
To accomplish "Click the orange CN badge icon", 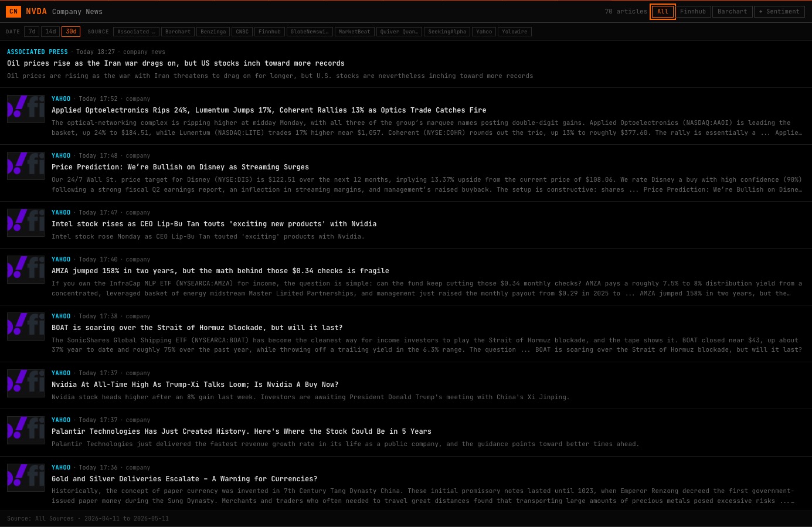I will (x=13, y=11).
